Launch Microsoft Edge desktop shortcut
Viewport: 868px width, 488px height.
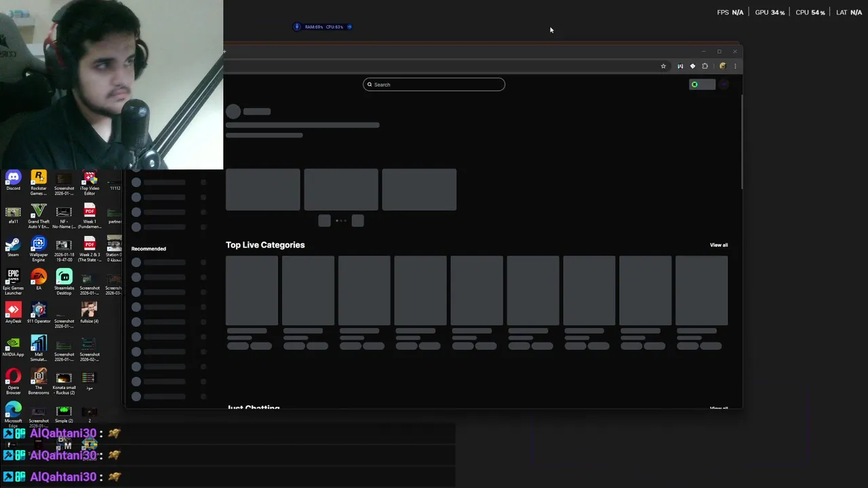pos(13,415)
